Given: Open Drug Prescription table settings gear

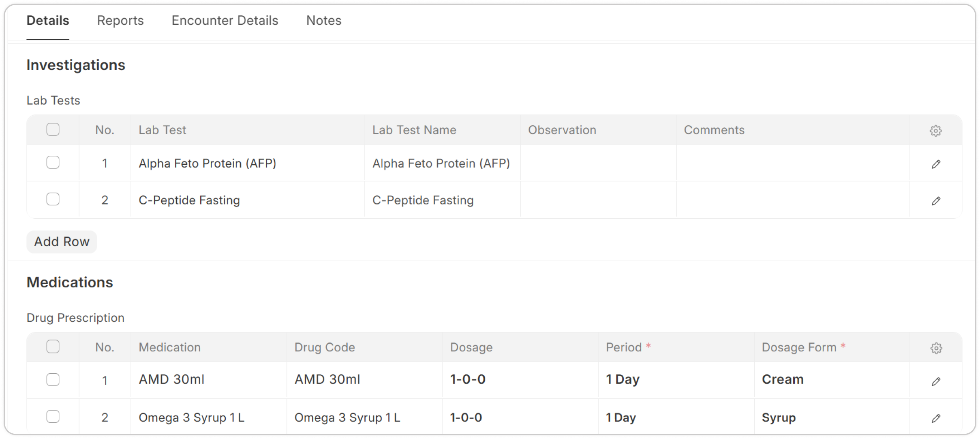Looking at the screenshot, I should click(x=935, y=348).
